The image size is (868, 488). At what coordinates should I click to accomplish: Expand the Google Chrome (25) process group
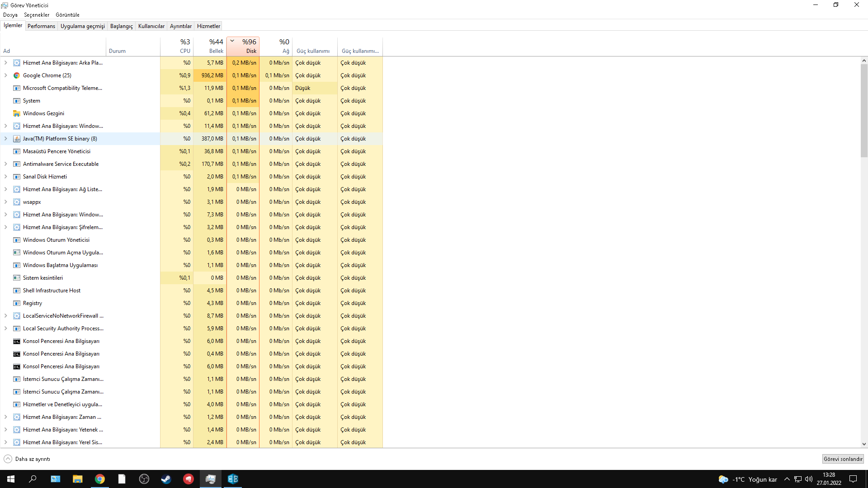pyautogui.click(x=6, y=75)
